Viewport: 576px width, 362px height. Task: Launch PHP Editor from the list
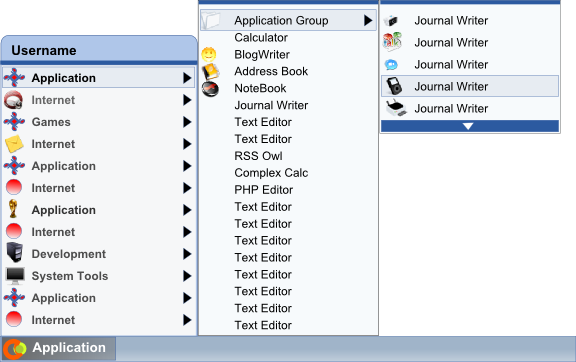(263, 190)
